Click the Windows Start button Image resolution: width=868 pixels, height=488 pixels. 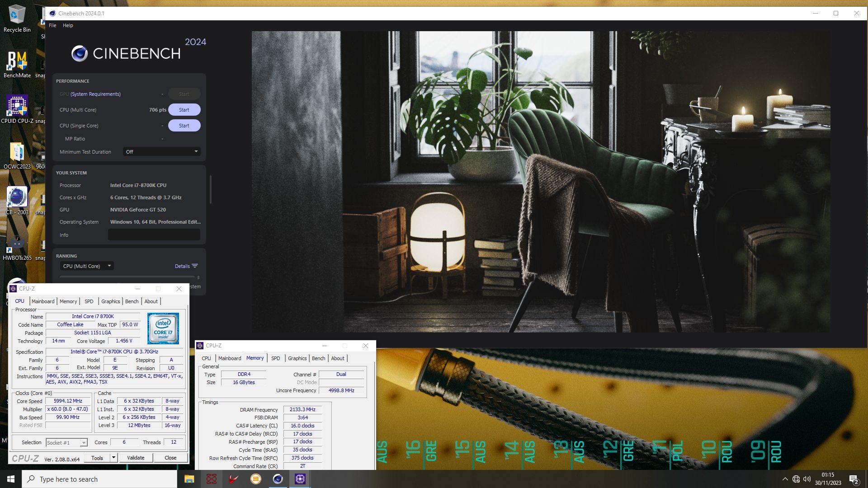(x=11, y=479)
